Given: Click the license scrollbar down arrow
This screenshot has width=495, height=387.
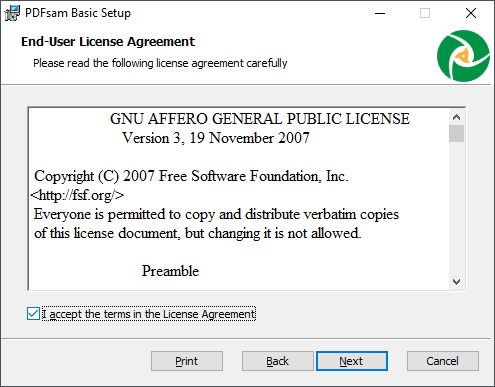Looking at the screenshot, I should tap(456, 282).
